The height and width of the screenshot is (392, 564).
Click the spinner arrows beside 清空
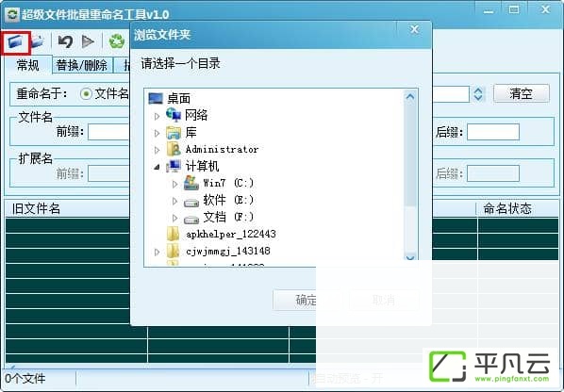click(x=478, y=94)
